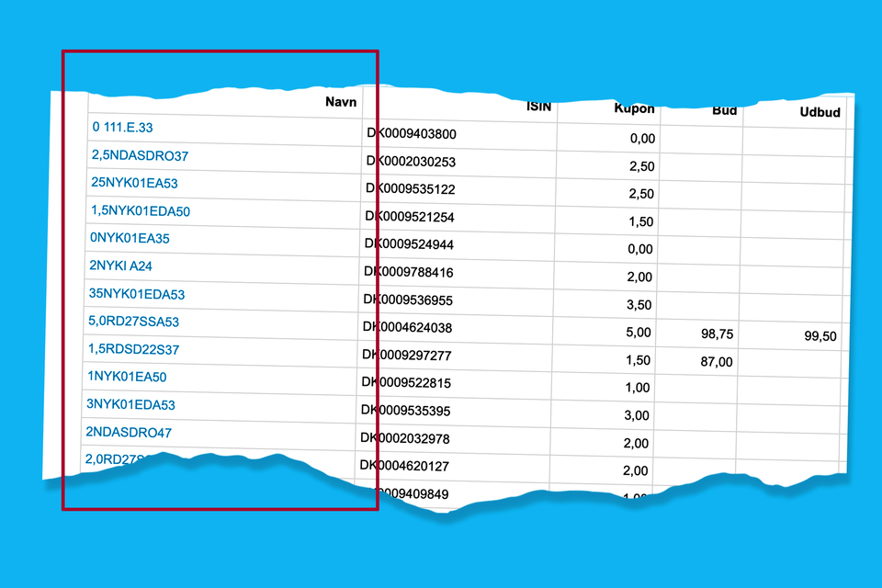Select ISIN cell DK0009403800

(413, 134)
